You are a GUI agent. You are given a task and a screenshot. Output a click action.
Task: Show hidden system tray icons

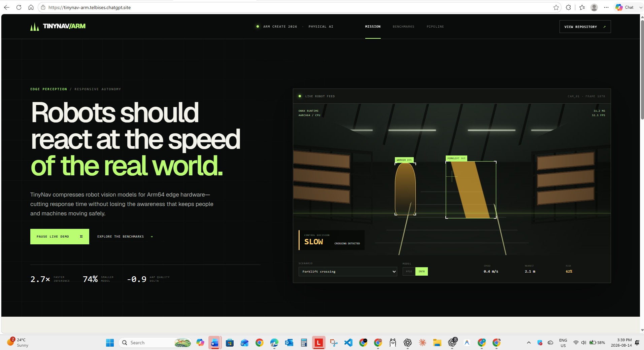[x=529, y=343]
